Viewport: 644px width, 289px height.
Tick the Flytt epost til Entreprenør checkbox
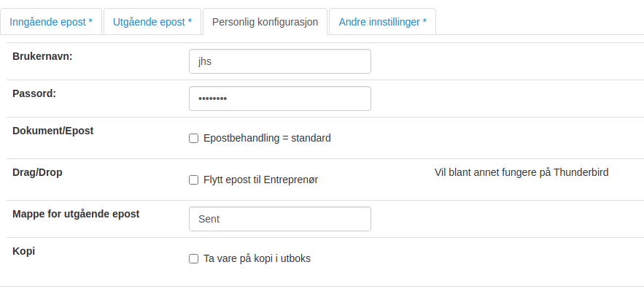[193, 180]
